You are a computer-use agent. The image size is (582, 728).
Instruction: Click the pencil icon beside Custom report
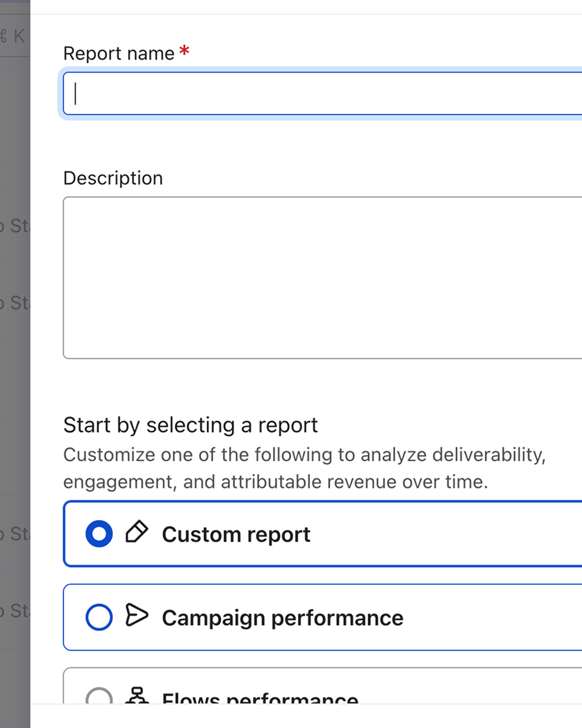[137, 532]
